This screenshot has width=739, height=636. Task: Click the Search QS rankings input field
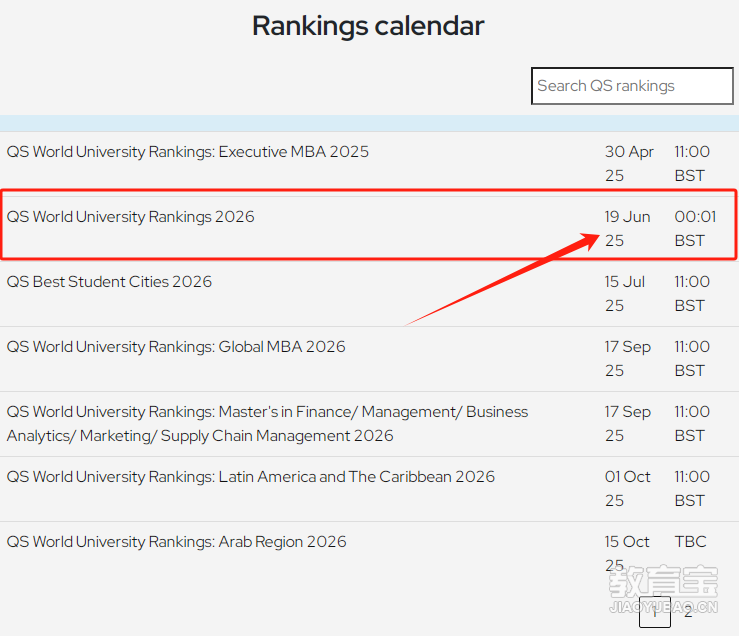coord(632,86)
